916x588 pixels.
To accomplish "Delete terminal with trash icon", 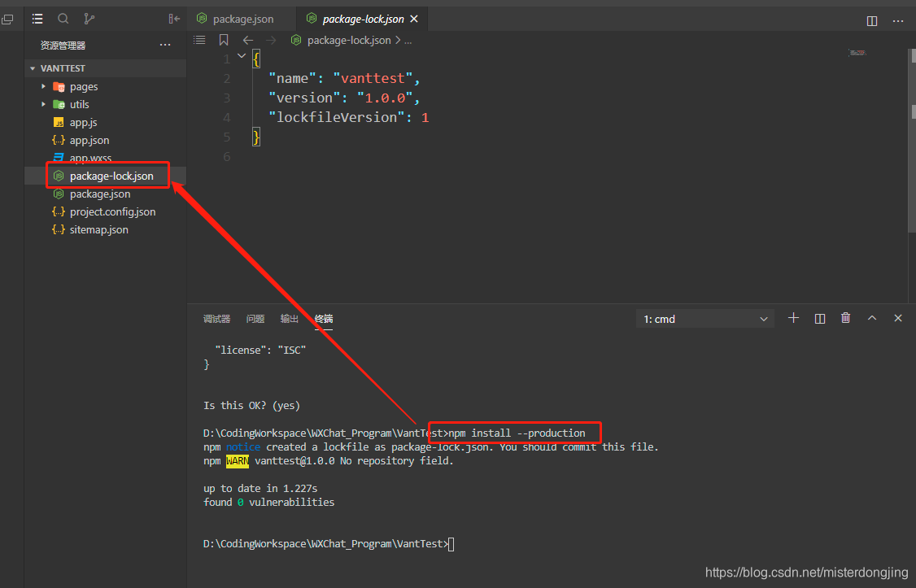I will pos(845,318).
